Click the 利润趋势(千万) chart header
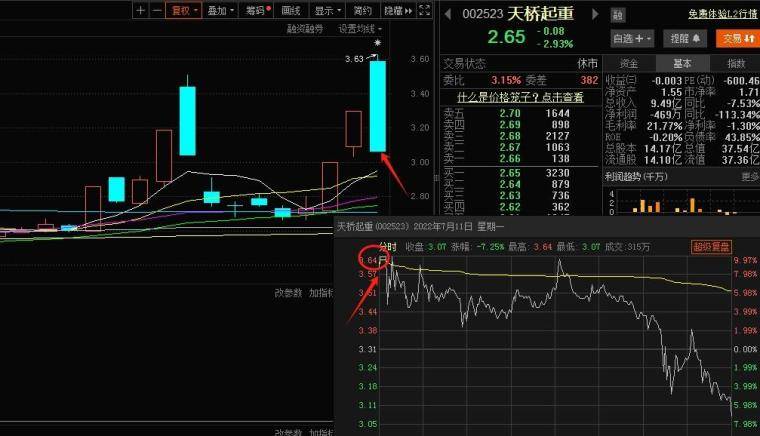760x436 pixels. coord(635,177)
